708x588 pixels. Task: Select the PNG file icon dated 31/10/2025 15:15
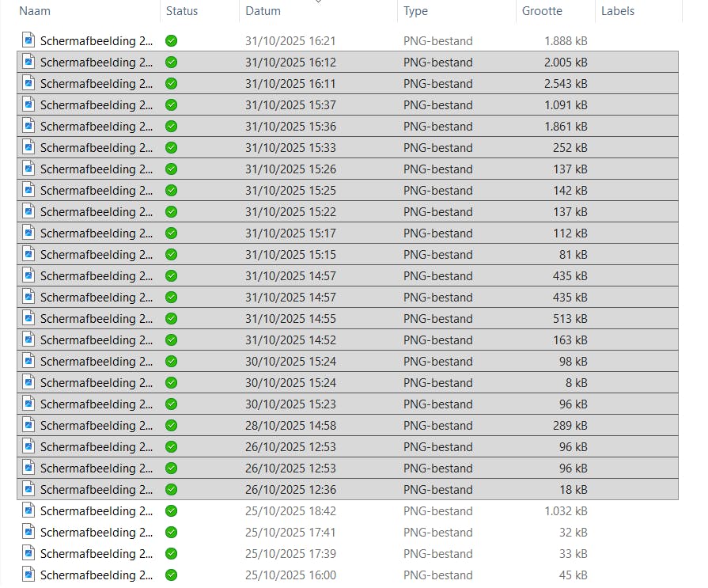point(28,254)
